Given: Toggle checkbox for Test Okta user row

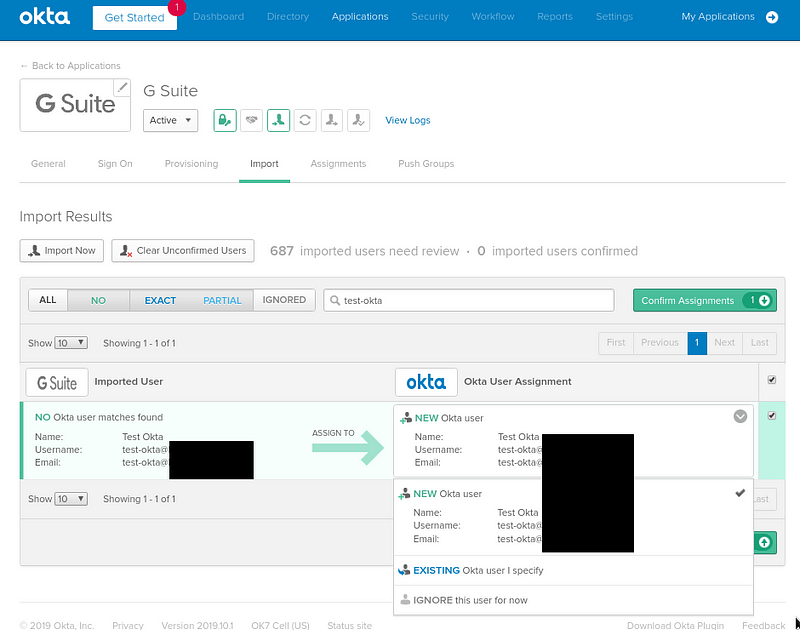Looking at the screenshot, I should 771,415.
